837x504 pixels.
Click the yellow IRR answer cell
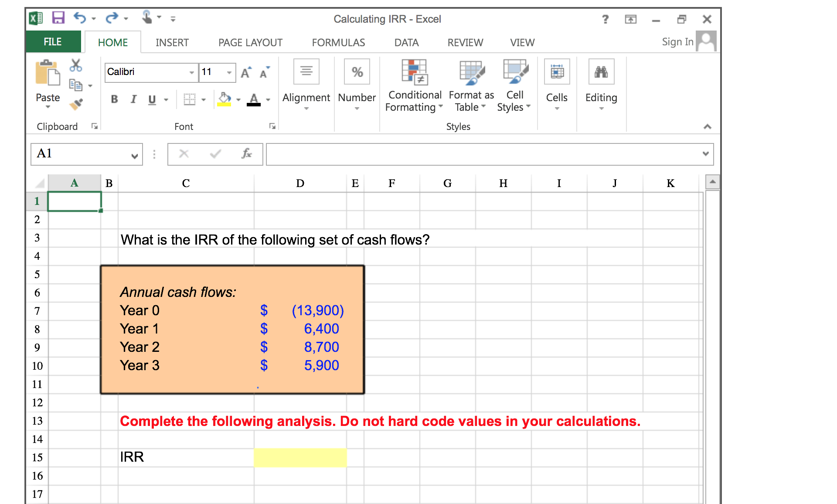[300, 457]
